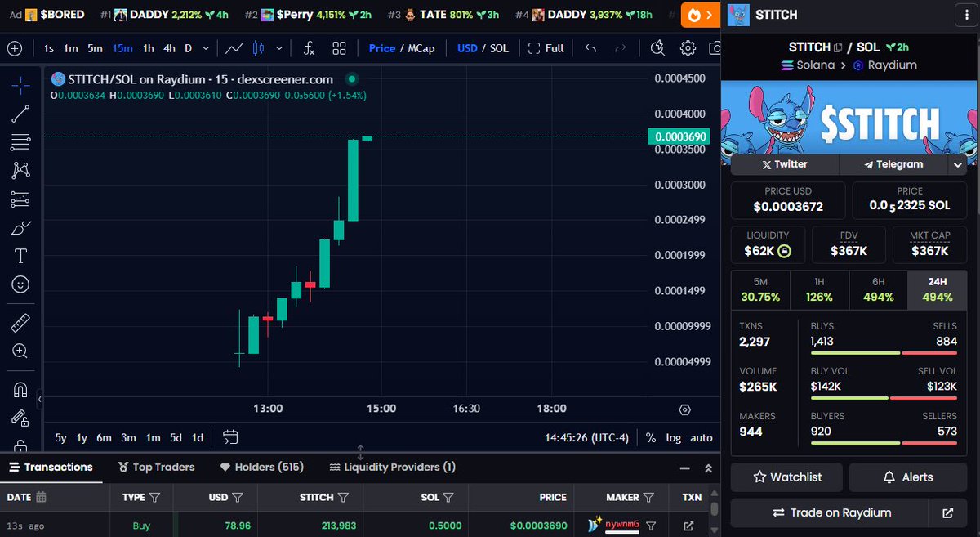Copy the STITCH token address
The image size is (980, 537).
pyautogui.click(x=837, y=47)
